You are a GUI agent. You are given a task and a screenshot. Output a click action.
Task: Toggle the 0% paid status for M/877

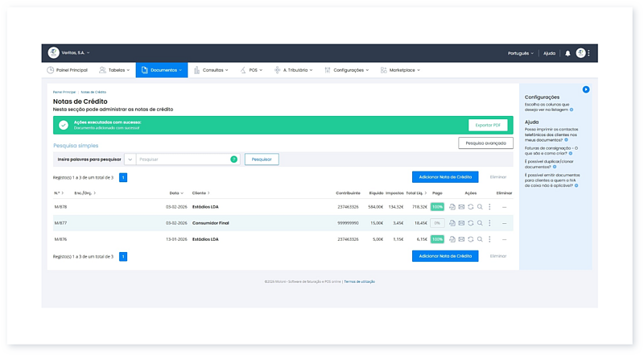437,222
